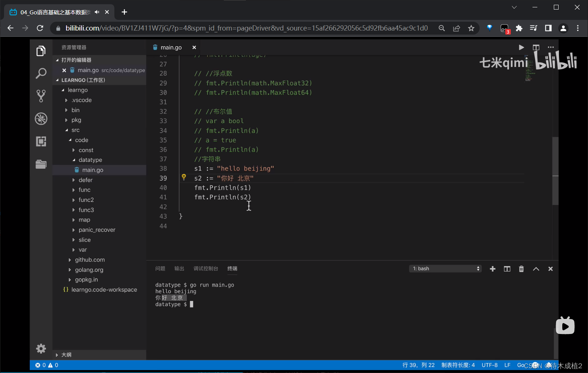This screenshot has height=373, width=588.
Task: Click the browser address bar URL
Action: tap(247, 28)
